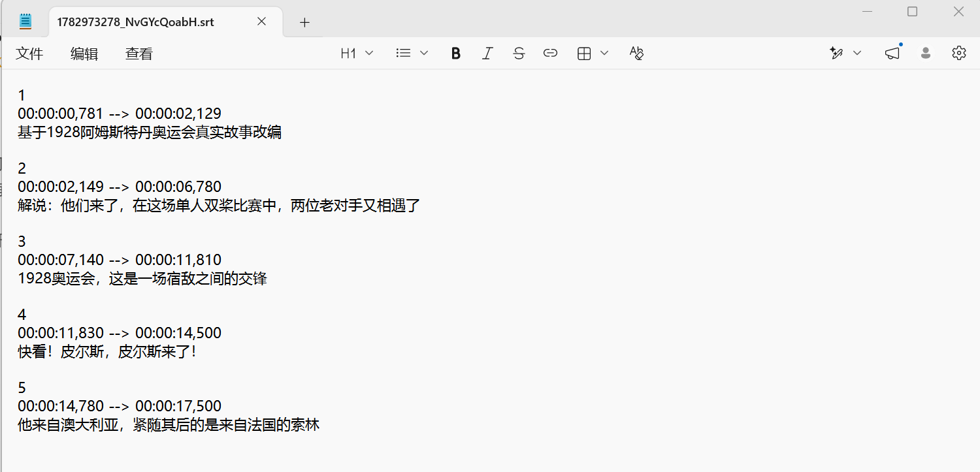980x472 pixels.
Task: Open the announcements megaphone icon
Action: click(x=892, y=54)
